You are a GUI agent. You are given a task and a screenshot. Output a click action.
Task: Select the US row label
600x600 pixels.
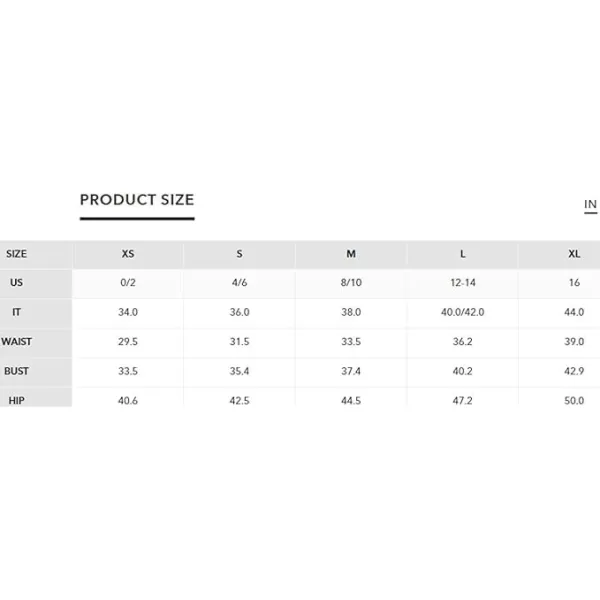pos(16,282)
